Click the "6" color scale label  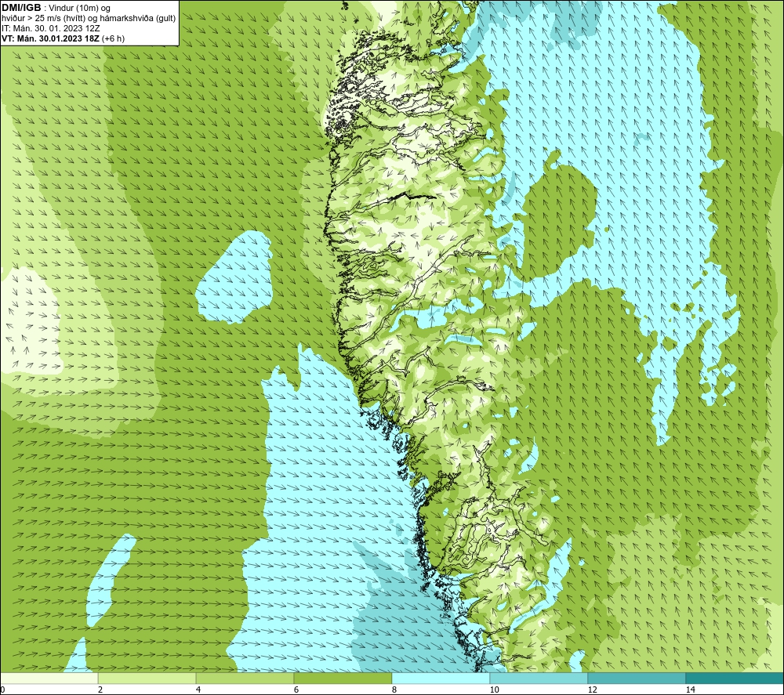[296, 690]
